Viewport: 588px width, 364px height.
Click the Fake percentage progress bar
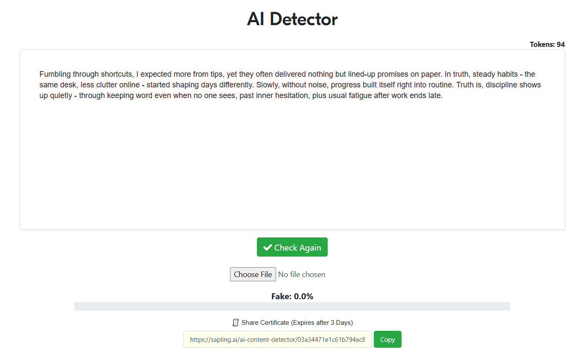[292, 306]
